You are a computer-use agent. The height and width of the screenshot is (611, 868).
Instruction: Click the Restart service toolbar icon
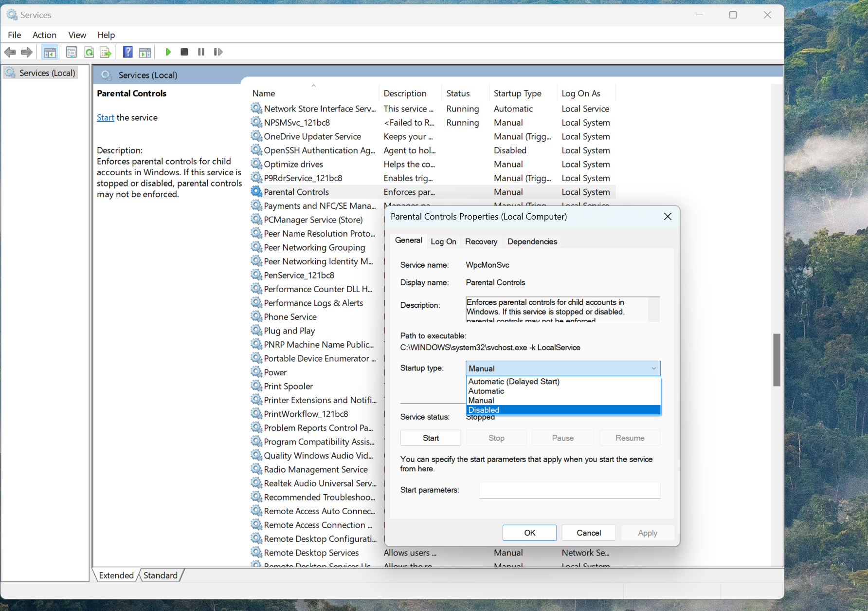pyautogui.click(x=218, y=52)
